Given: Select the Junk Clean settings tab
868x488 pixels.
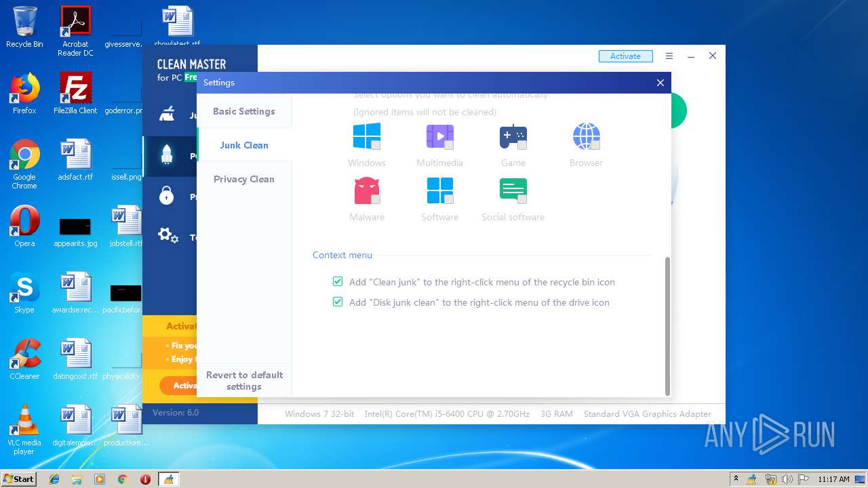Looking at the screenshot, I should (244, 145).
